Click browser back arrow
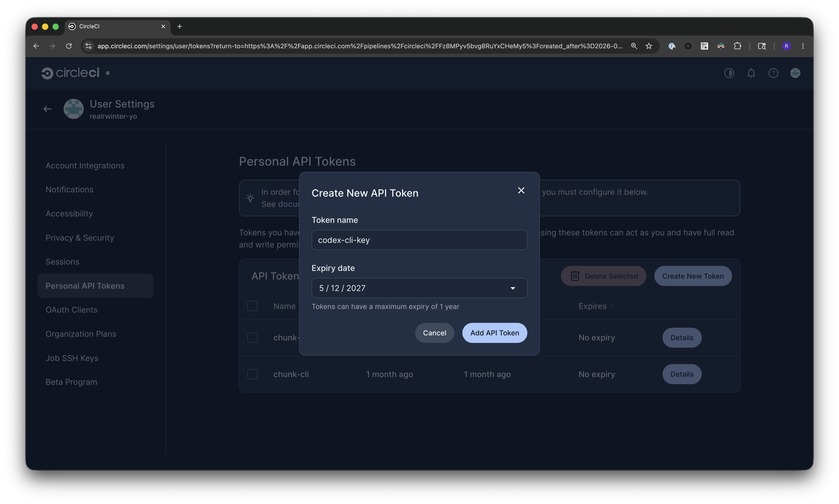Image resolution: width=839 pixels, height=504 pixels. (36, 46)
